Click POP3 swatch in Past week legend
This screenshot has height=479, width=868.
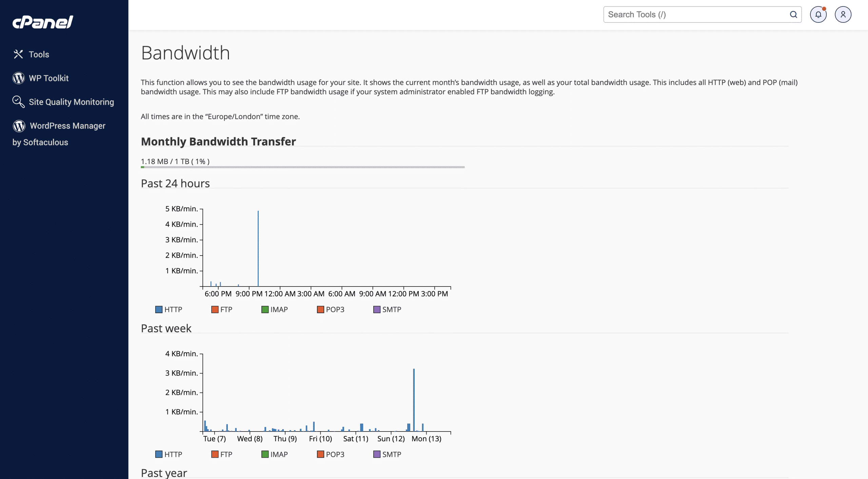coord(320,454)
